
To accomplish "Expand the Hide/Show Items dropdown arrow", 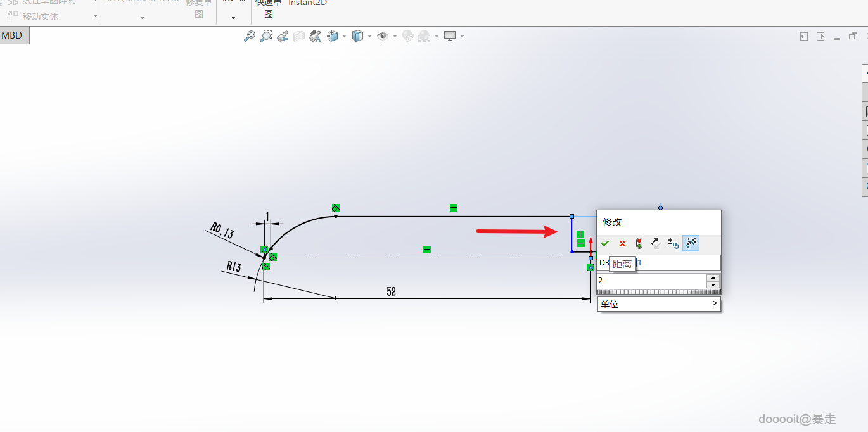I will pos(395,37).
